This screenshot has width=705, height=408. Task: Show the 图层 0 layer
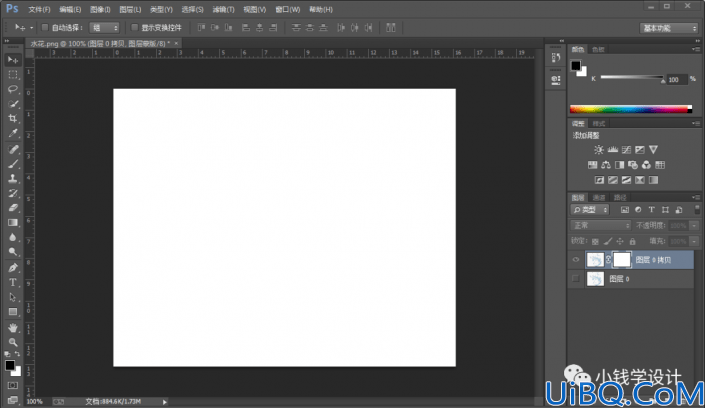pyautogui.click(x=576, y=279)
